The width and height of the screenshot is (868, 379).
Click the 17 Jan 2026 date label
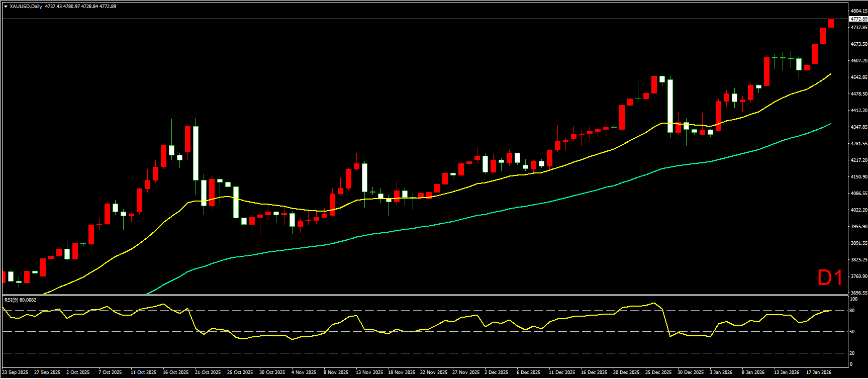coord(819,372)
